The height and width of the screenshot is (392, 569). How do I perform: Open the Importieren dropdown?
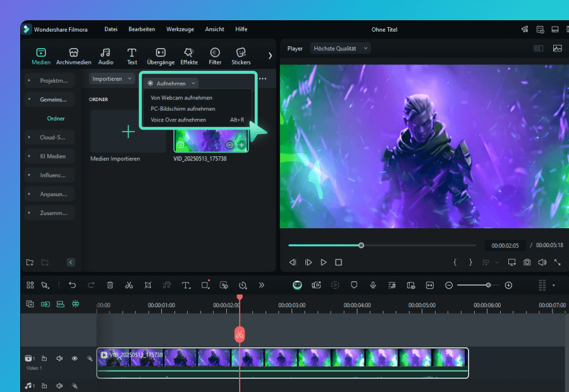tap(112, 79)
